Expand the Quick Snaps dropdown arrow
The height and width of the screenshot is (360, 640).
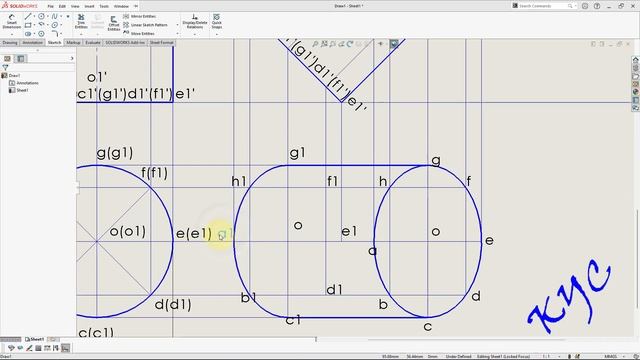point(216,34)
